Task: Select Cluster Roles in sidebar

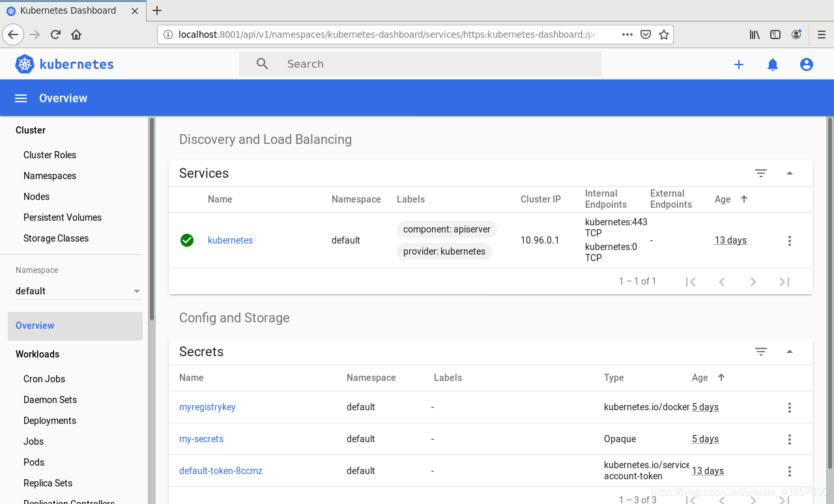Action: 50,155
